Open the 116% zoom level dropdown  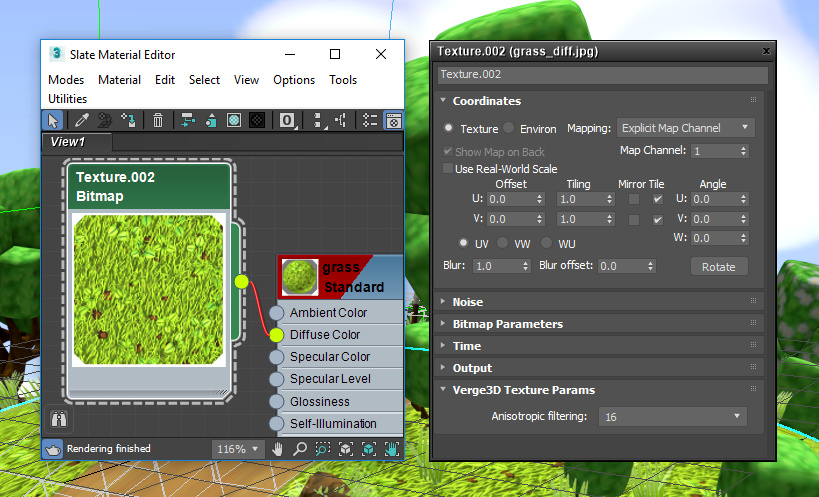point(237,449)
